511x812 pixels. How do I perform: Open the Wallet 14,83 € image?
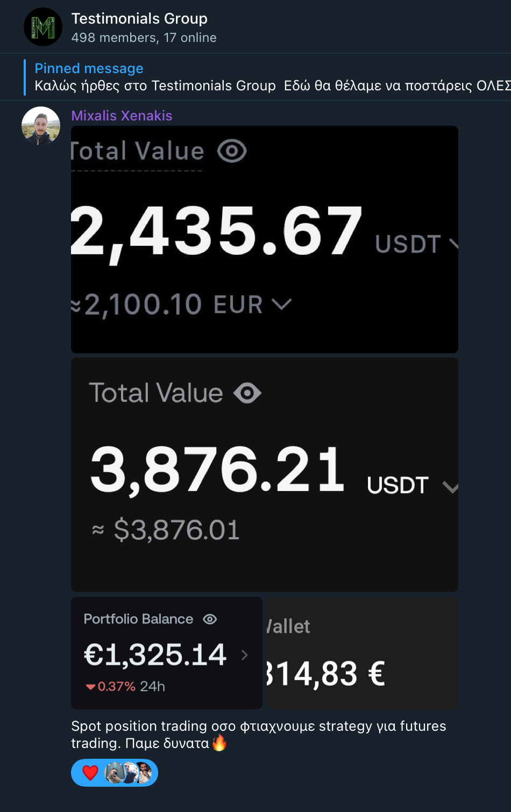(362, 653)
